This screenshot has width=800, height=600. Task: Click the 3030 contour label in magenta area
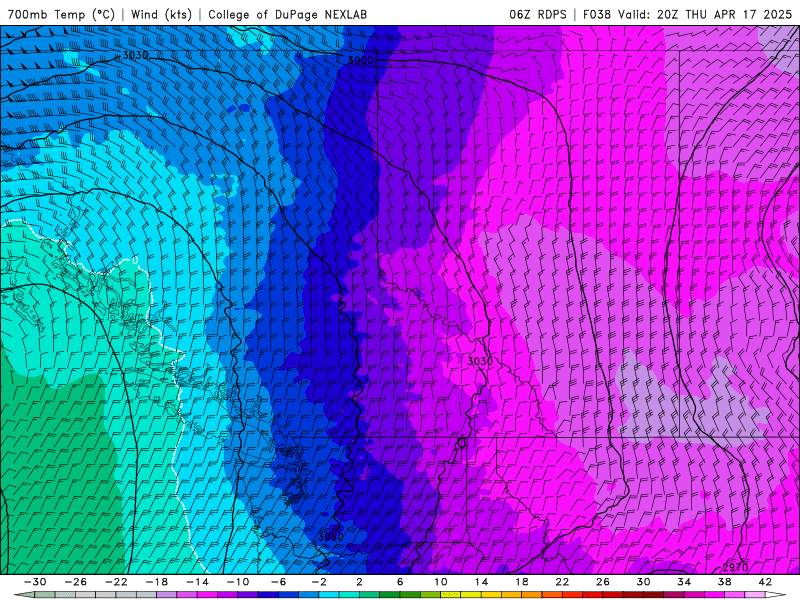(480, 361)
